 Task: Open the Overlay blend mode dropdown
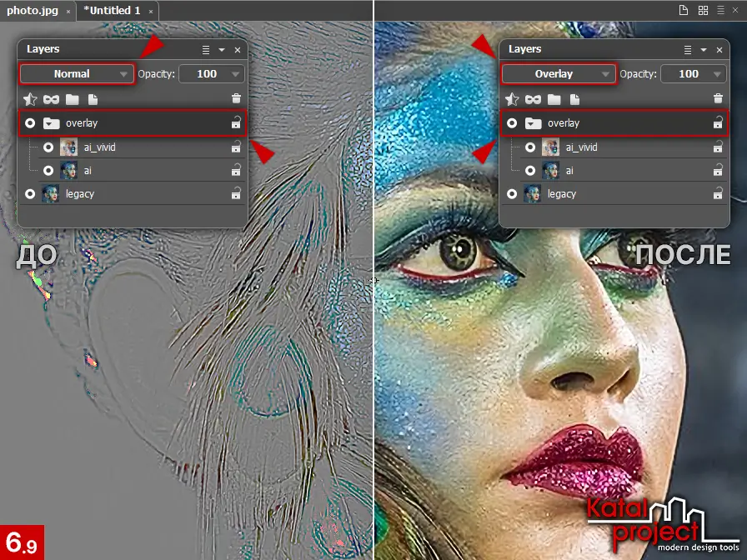[559, 74]
